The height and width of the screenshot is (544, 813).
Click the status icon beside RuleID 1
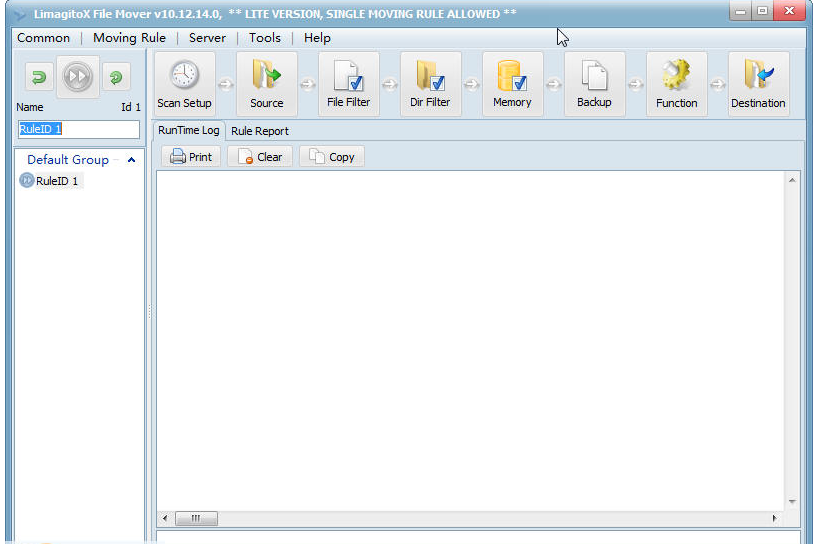26,180
